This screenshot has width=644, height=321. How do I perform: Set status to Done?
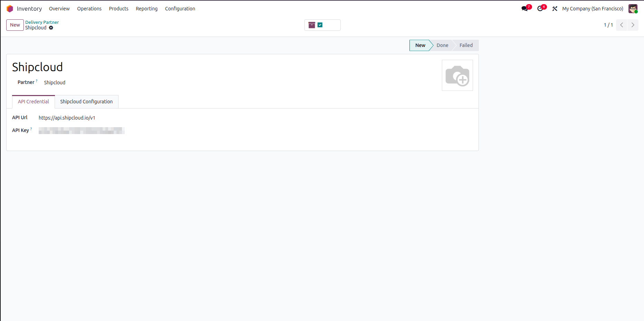[442, 45]
